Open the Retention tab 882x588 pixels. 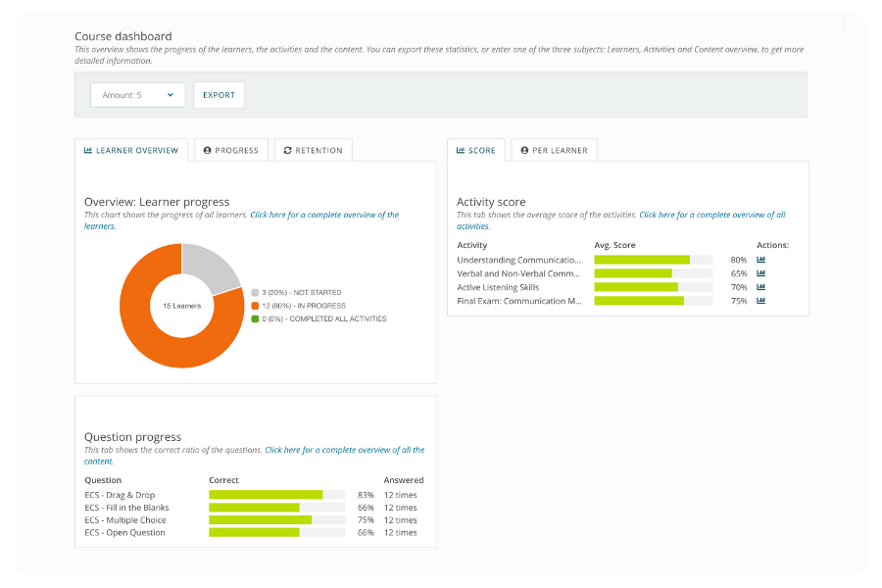[313, 150]
